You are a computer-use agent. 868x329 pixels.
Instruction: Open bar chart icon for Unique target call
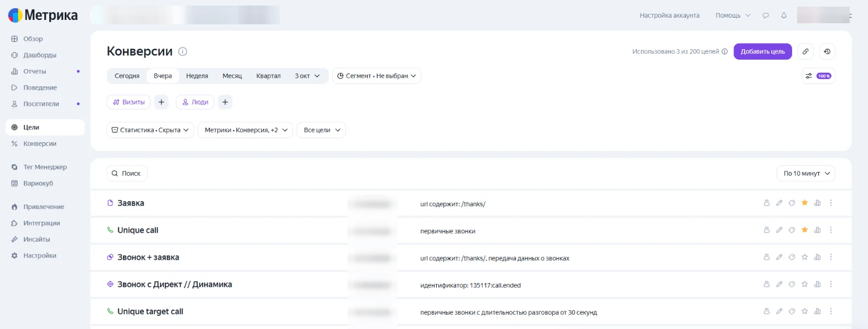[818, 311]
